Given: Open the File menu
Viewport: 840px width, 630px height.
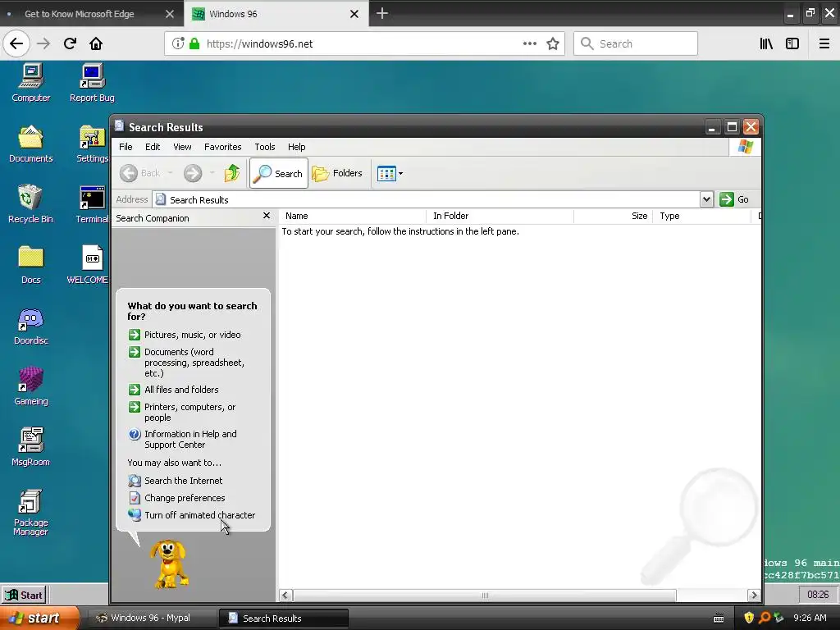Looking at the screenshot, I should [126, 147].
